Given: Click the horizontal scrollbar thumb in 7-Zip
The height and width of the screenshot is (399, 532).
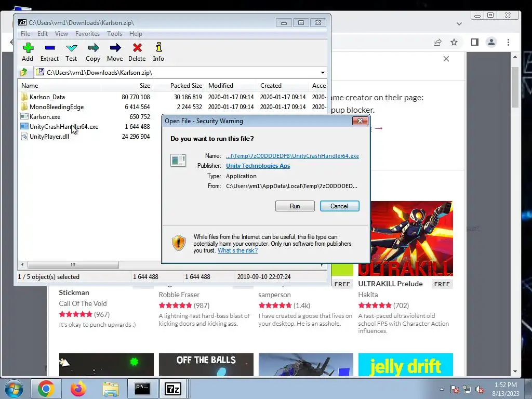Looking at the screenshot, I should [73, 264].
